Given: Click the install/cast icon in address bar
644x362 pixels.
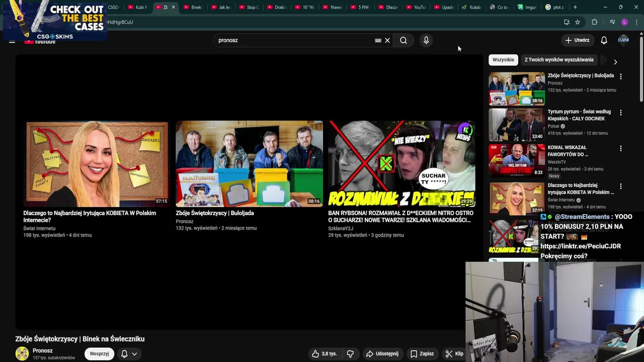Looking at the screenshot, I should coord(567,22).
